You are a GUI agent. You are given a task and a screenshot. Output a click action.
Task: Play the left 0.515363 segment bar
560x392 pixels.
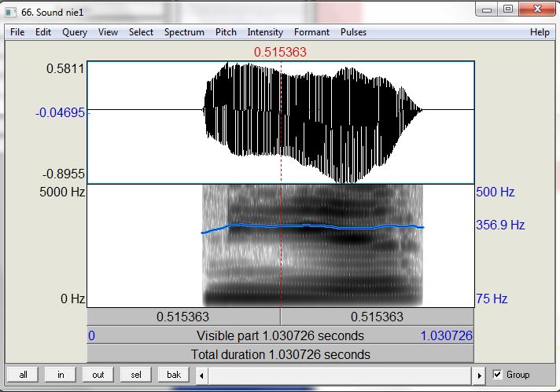[183, 317]
